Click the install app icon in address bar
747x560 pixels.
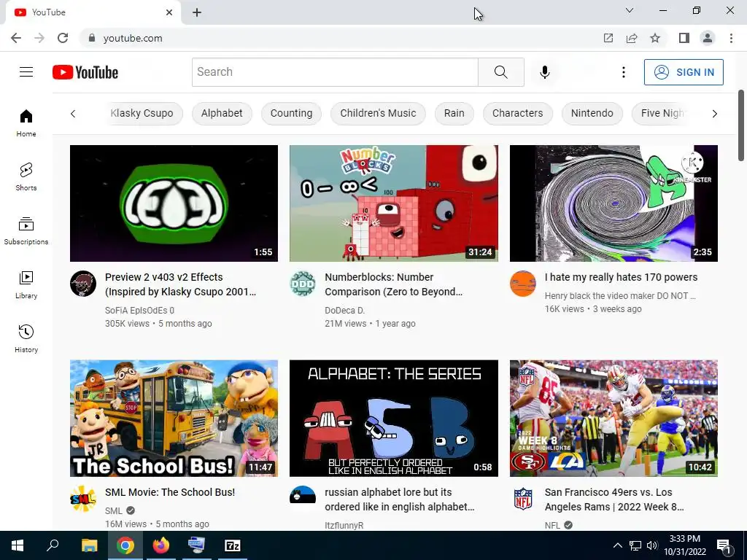point(608,38)
